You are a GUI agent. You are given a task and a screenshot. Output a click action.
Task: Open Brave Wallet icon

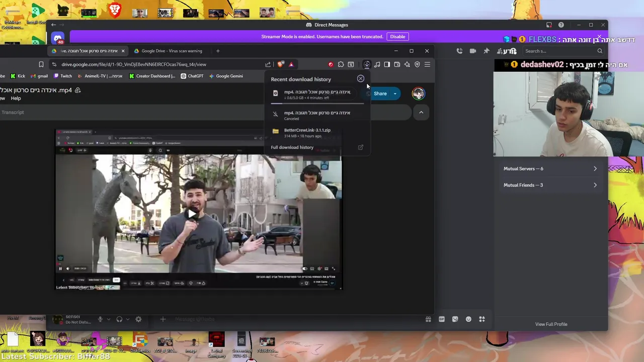click(x=397, y=64)
